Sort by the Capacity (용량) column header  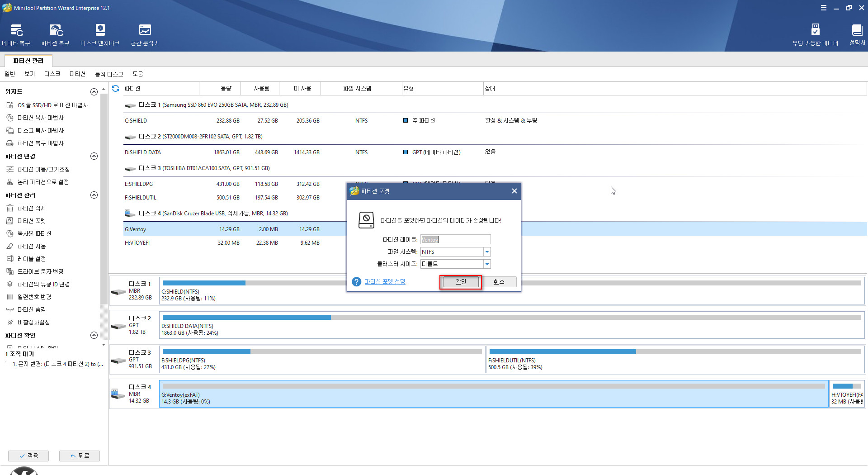(x=220, y=89)
